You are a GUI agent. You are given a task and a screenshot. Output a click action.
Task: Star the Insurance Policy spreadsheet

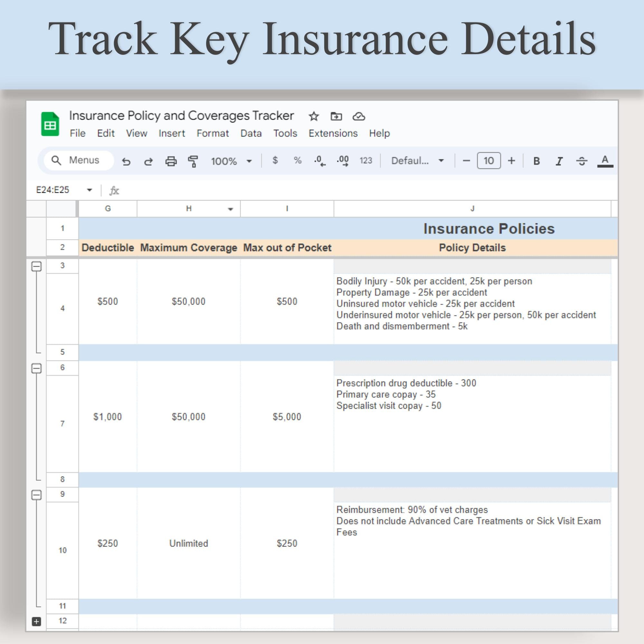[313, 116]
